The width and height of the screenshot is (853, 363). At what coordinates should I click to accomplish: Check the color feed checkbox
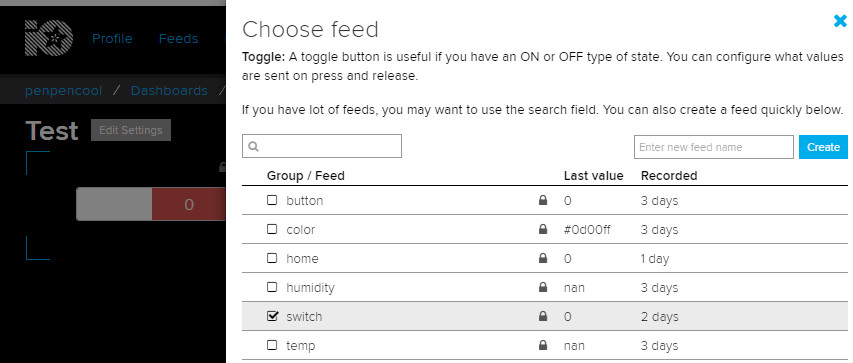pyautogui.click(x=272, y=229)
